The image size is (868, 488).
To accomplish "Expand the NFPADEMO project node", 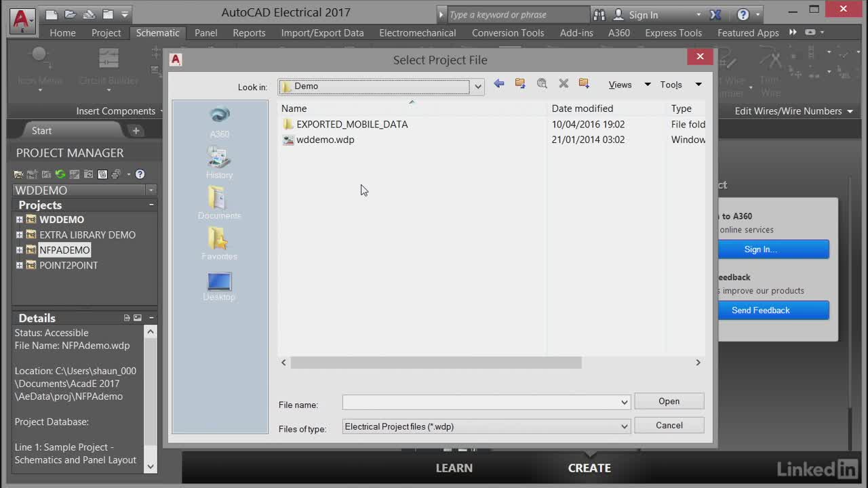I will click(19, 250).
